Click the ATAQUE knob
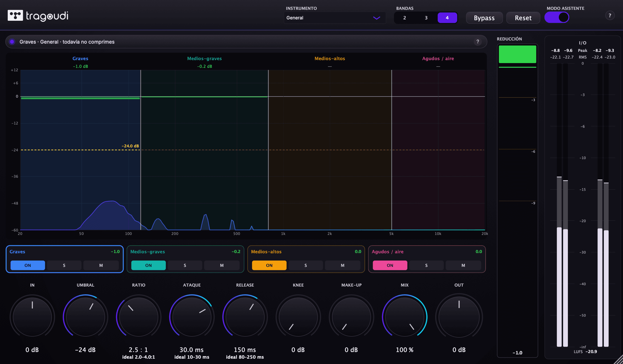This screenshot has width=623, height=364. [192, 316]
